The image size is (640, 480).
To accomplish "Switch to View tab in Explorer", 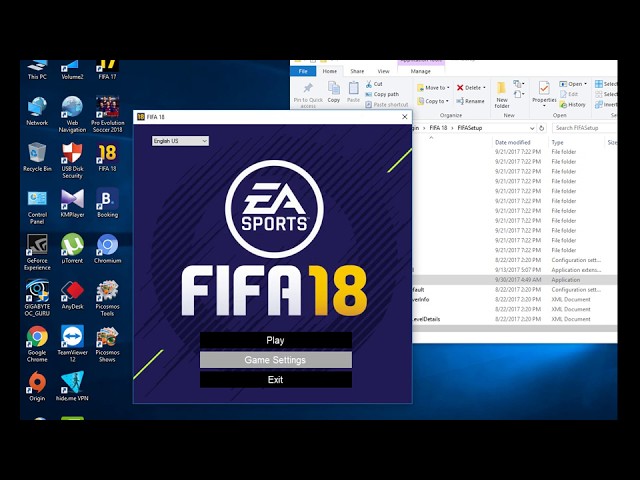I will pyautogui.click(x=383, y=71).
